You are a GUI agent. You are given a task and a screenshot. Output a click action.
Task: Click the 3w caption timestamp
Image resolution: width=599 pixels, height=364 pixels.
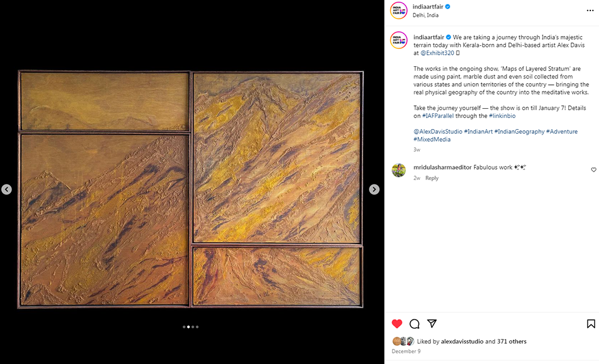click(417, 149)
